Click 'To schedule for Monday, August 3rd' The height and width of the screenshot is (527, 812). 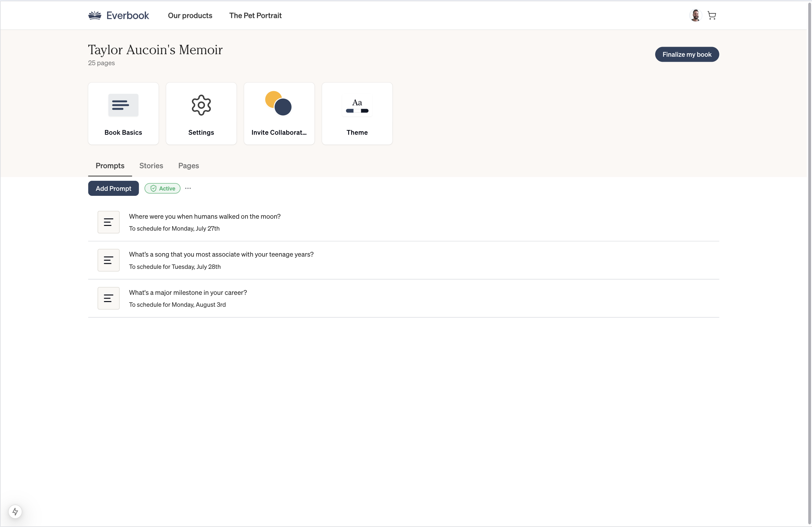click(x=177, y=305)
